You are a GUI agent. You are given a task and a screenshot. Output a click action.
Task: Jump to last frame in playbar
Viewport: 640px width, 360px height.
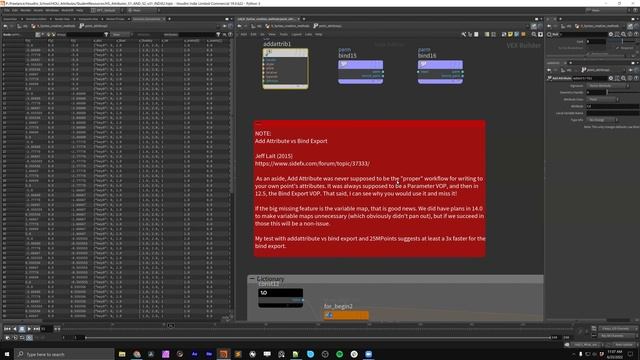(36, 329)
